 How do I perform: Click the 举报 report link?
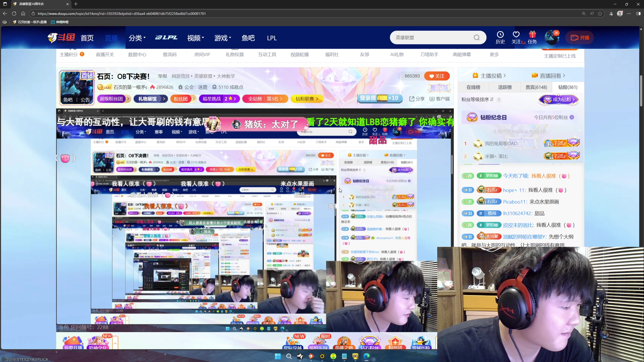163,76
